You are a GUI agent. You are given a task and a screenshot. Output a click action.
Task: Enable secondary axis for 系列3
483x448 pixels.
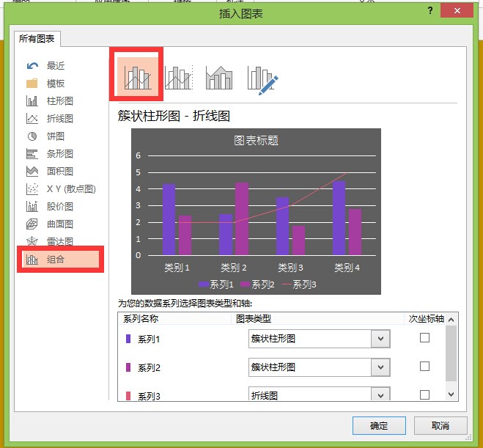[424, 394]
